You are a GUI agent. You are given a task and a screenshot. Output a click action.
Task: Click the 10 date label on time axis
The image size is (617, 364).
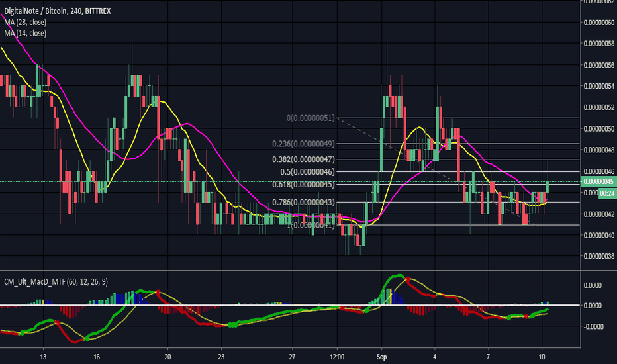542,357
